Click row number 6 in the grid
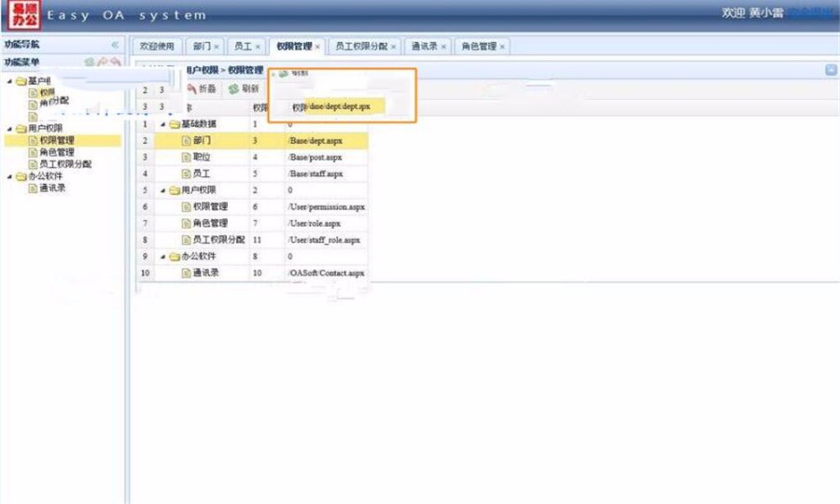840x504 pixels. point(146,207)
